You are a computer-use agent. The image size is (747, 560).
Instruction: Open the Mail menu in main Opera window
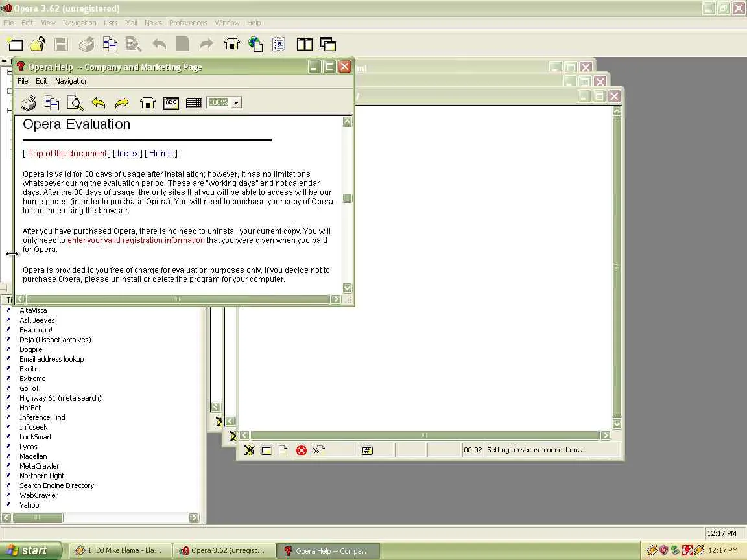point(131,23)
